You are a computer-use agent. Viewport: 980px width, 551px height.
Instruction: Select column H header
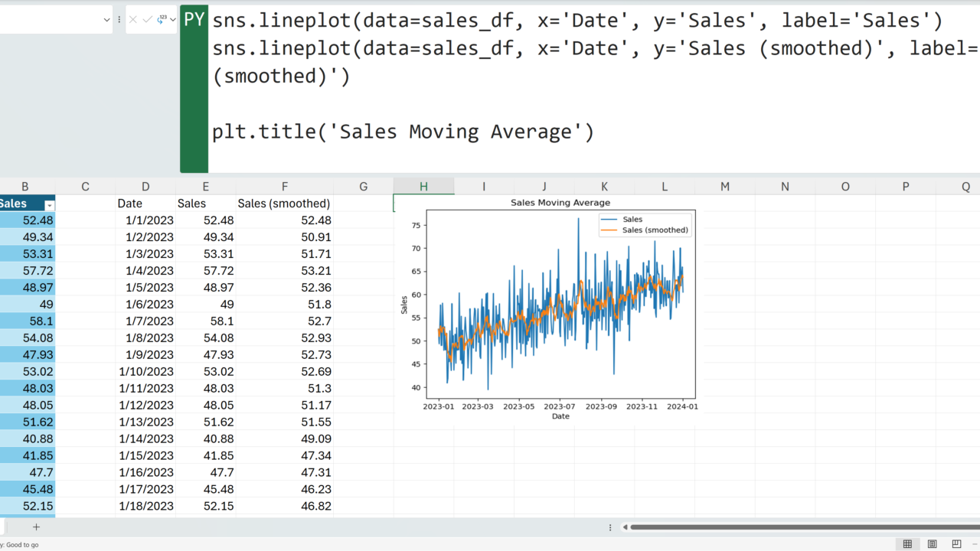point(423,187)
